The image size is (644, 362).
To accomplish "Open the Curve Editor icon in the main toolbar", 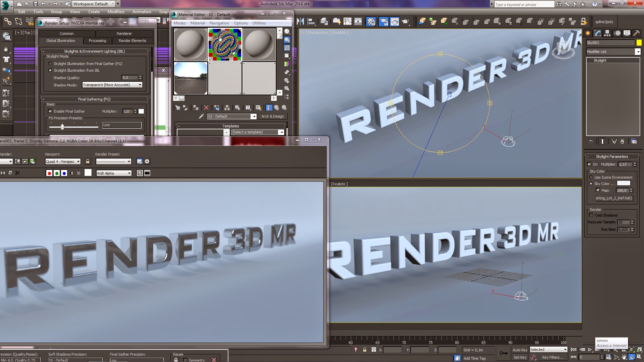I will click(x=347, y=21).
